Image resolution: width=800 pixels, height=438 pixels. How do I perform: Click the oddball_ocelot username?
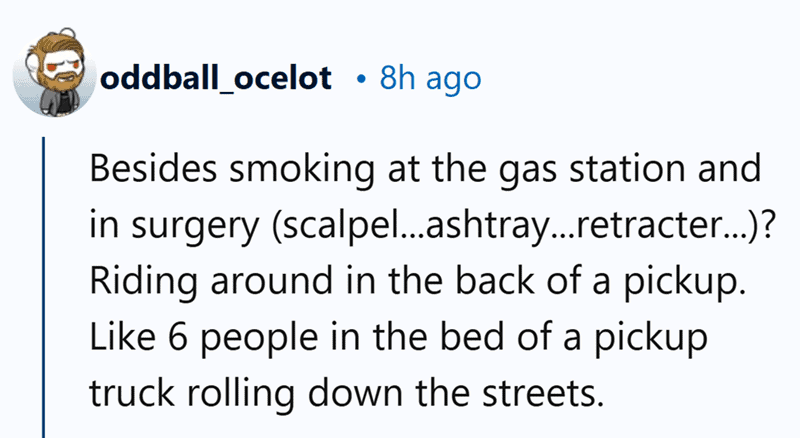[x=215, y=79]
